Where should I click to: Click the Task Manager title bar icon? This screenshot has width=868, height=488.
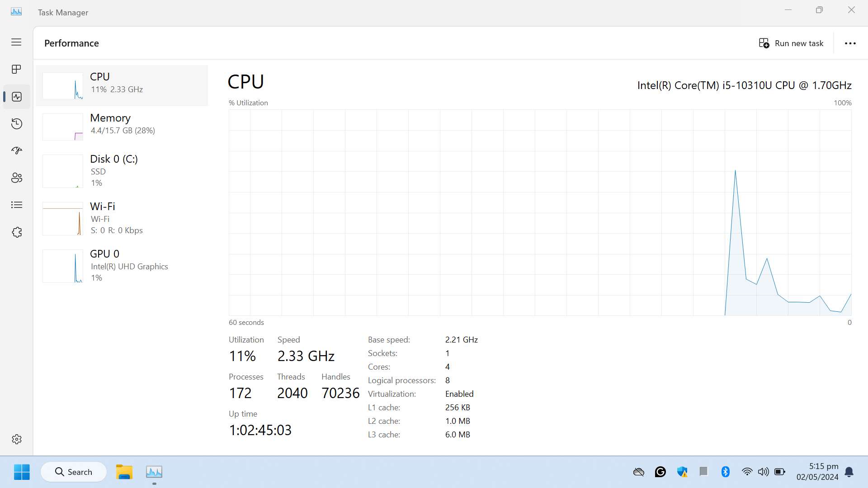16,12
